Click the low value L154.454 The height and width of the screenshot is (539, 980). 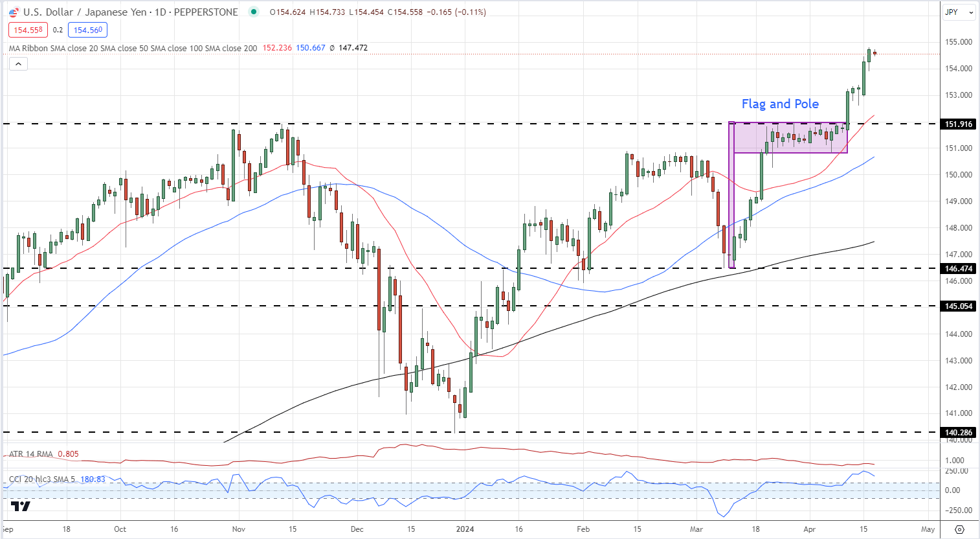pyautogui.click(x=367, y=12)
